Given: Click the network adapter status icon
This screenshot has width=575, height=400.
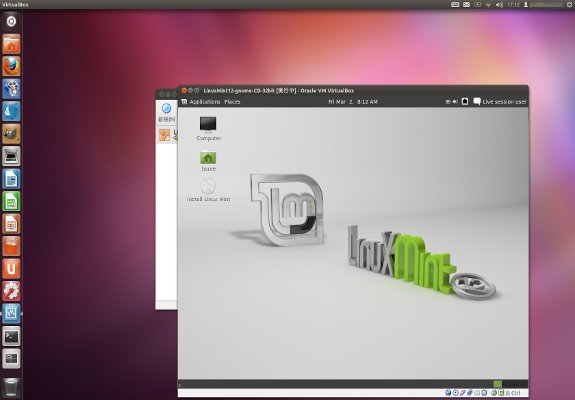Looking at the screenshot, I should pos(469,393).
